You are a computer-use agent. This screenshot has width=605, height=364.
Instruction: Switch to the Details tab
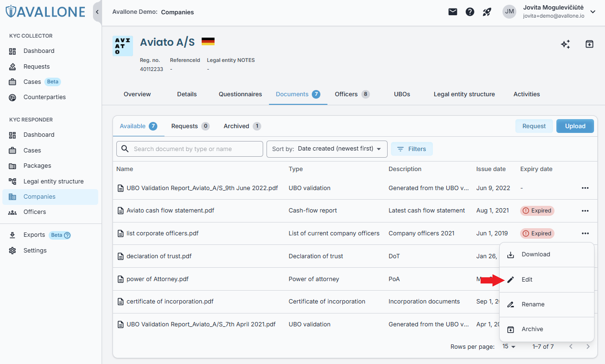(187, 94)
